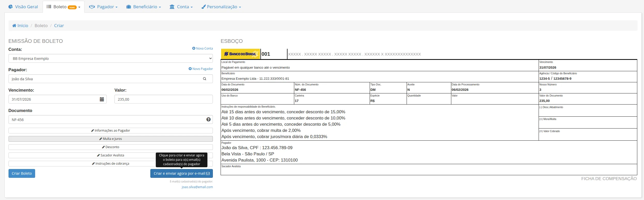Click the paintbrush icon beside Personalização
Viewport: 644px width, 200px height.
204,7
